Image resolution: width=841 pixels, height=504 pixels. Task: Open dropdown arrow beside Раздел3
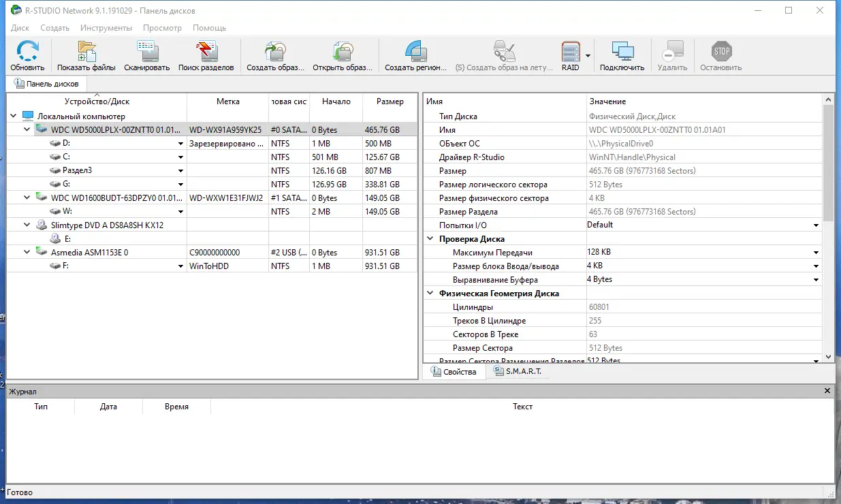[x=181, y=171]
